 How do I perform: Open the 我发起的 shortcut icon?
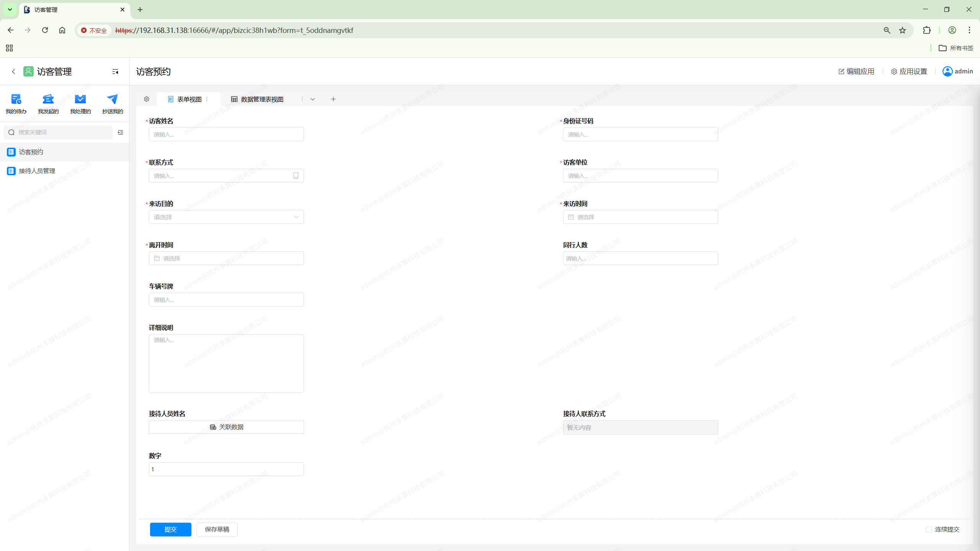48,99
